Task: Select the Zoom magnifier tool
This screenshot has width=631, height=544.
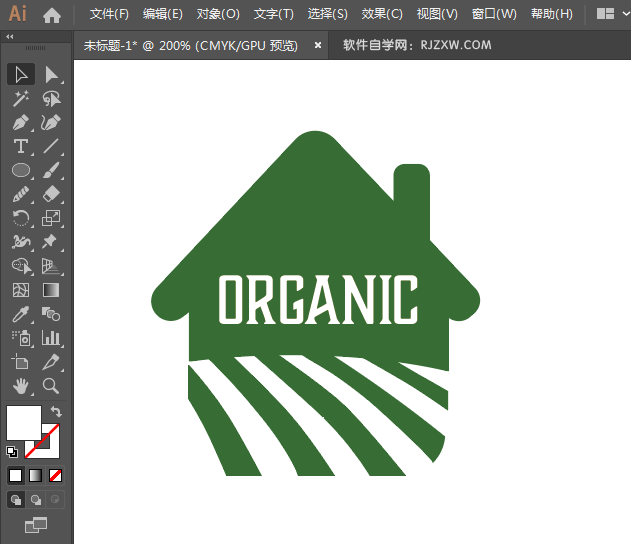Action: pos(51,386)
